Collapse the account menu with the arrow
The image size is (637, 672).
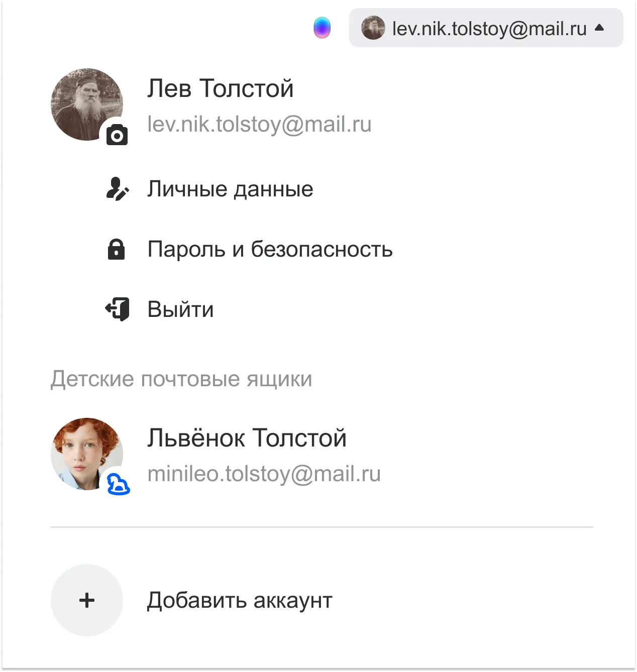coord(599,28)
